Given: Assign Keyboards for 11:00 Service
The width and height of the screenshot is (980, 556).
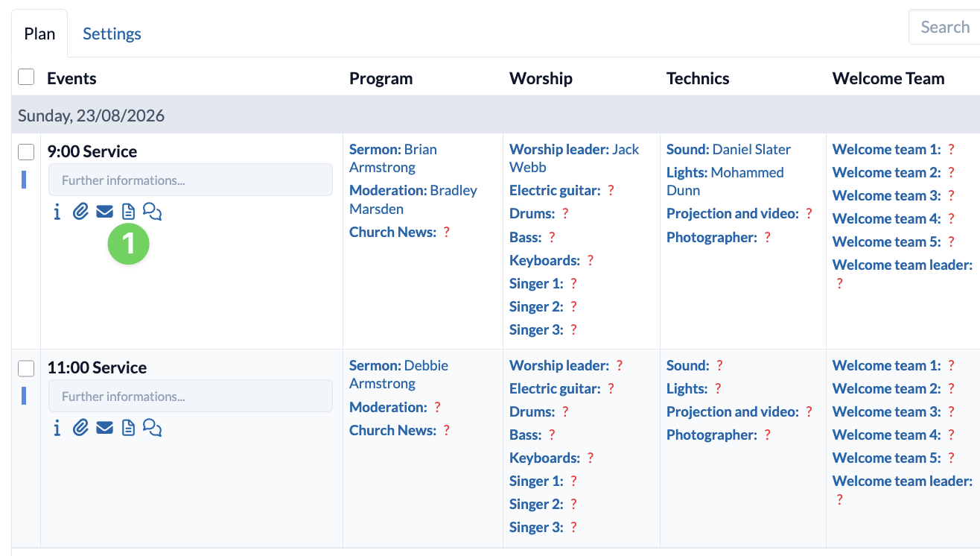Looking at the screenshot, I should tap(552, 458).
